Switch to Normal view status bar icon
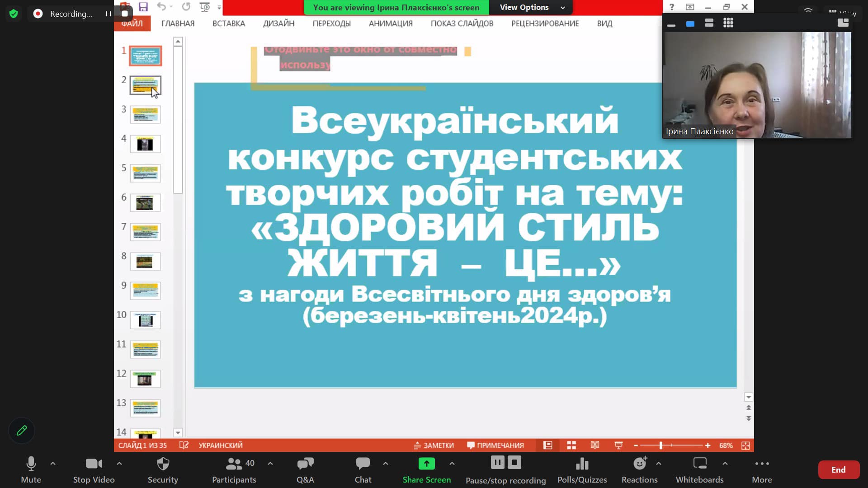This screenshot has width=868, height=488. click(547, 446)
